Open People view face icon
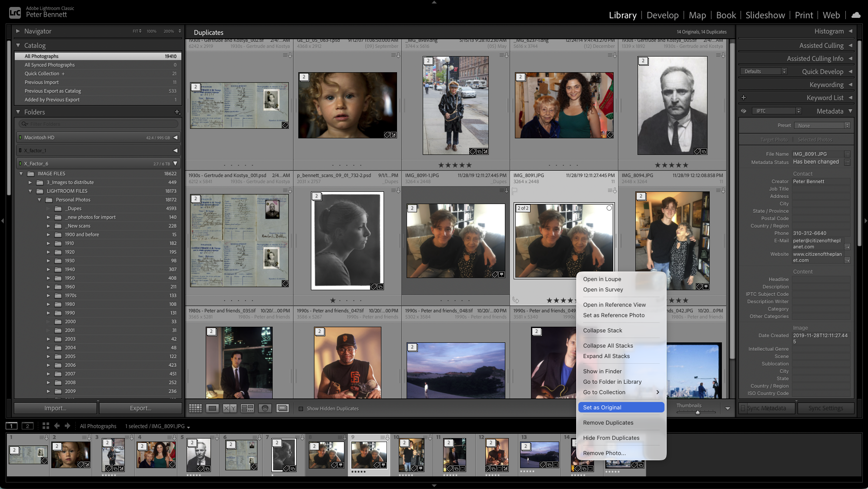Screen dimensions: 868x489 tap(265, 408)
